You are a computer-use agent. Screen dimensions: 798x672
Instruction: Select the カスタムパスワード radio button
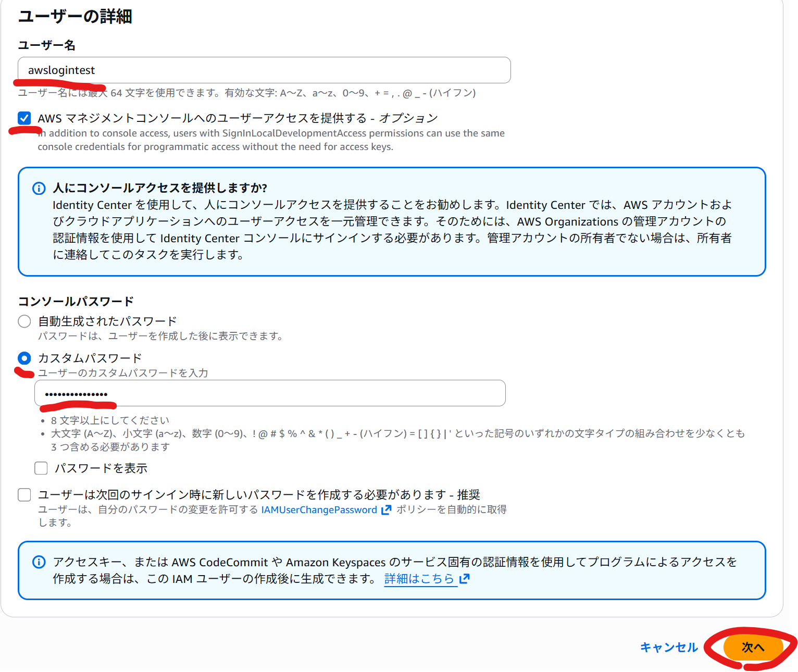[x=24, y=358]
